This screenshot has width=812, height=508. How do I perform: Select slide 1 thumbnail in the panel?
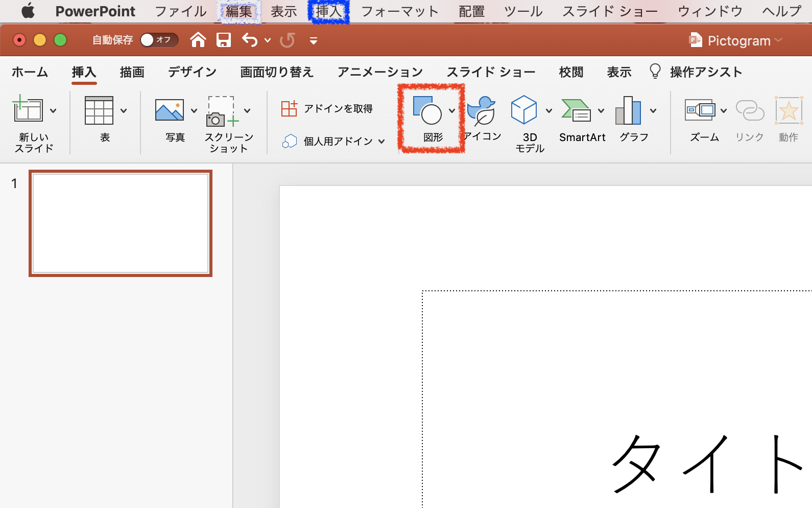121,223
